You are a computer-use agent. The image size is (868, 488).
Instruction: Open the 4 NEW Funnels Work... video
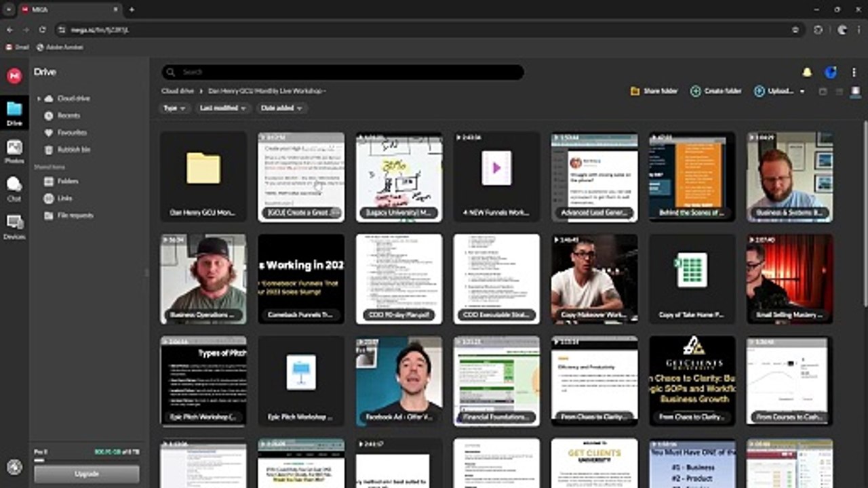[x=496, y=176]
